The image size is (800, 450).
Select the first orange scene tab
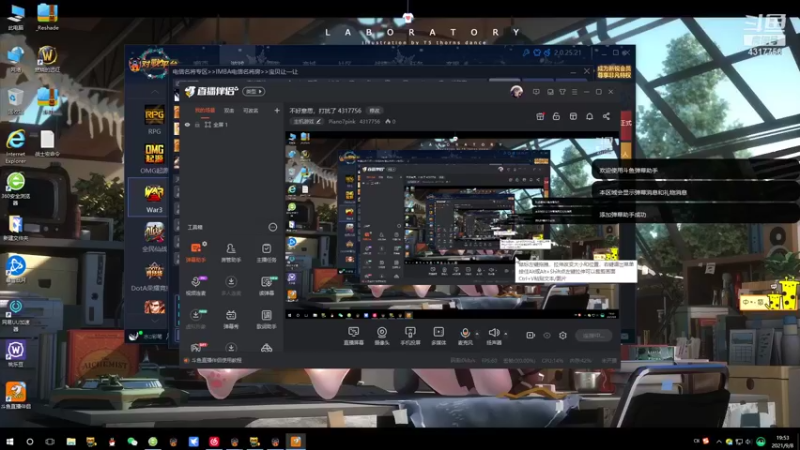[x=205, y=111]
